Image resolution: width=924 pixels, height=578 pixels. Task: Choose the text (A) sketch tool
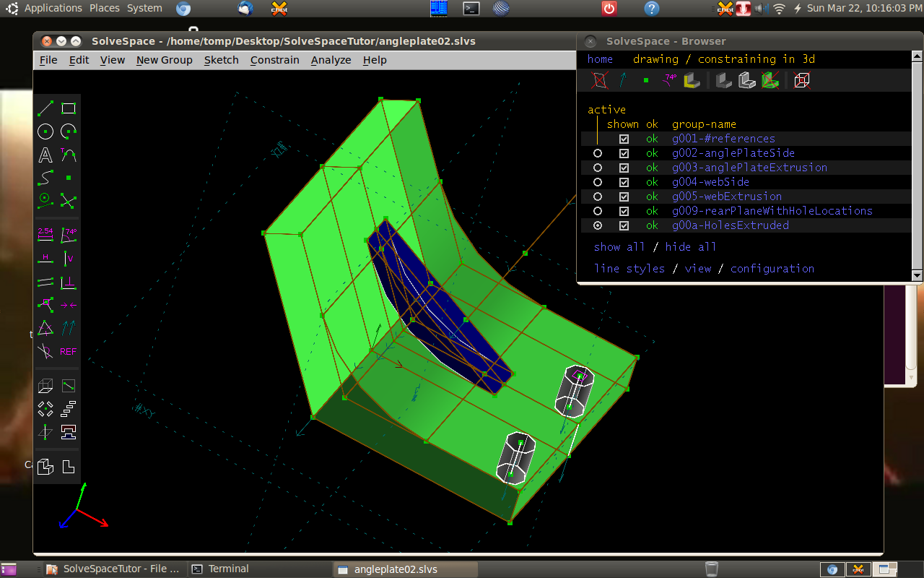click(x=45, y=155)
